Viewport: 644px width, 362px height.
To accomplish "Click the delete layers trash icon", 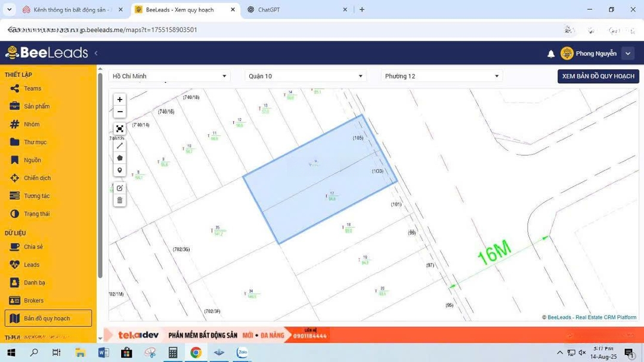I will [x=120, y=200].
